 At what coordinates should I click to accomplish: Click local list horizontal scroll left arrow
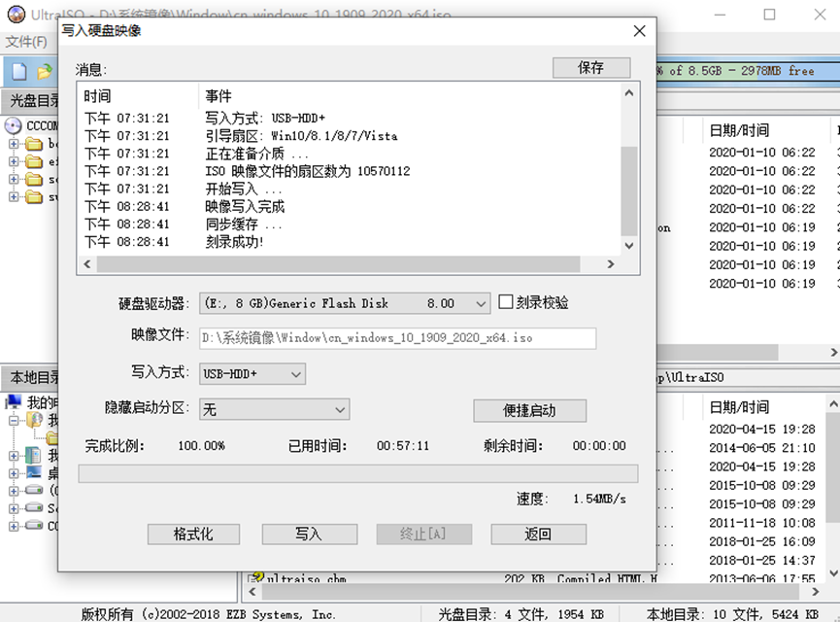point(252,592)
